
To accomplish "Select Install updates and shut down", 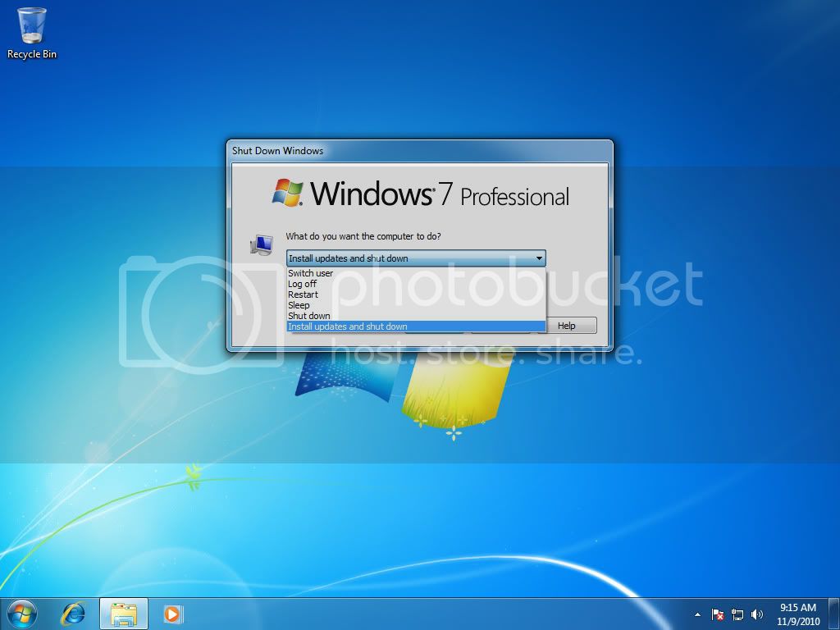I will coord(348,326).
